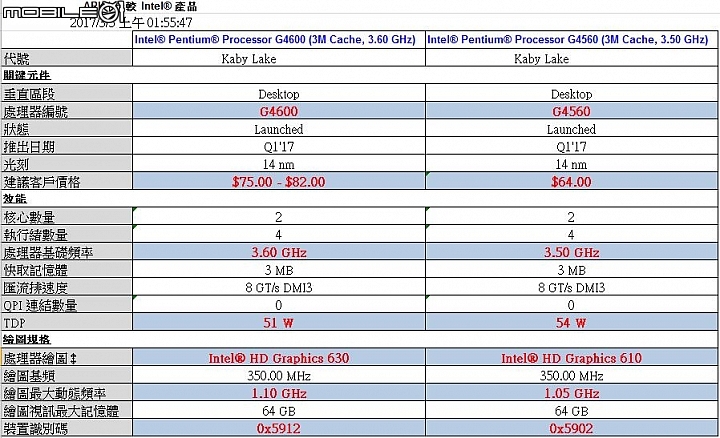Select the 3.60 GHz base frequency cell

tap(279, 253)
